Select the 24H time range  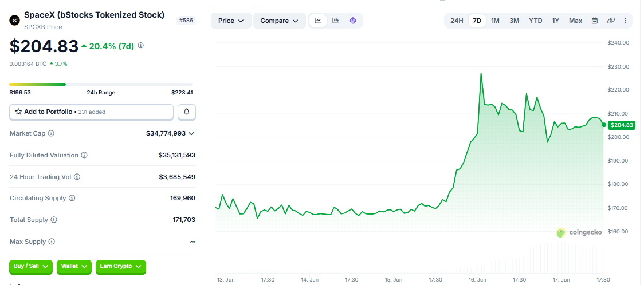tap(457, 21)
